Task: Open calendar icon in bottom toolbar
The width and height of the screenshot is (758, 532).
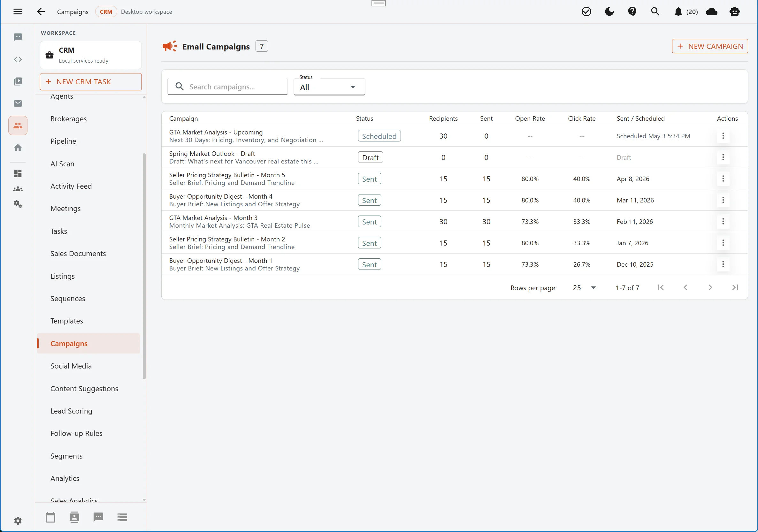Action: point(50,517)
